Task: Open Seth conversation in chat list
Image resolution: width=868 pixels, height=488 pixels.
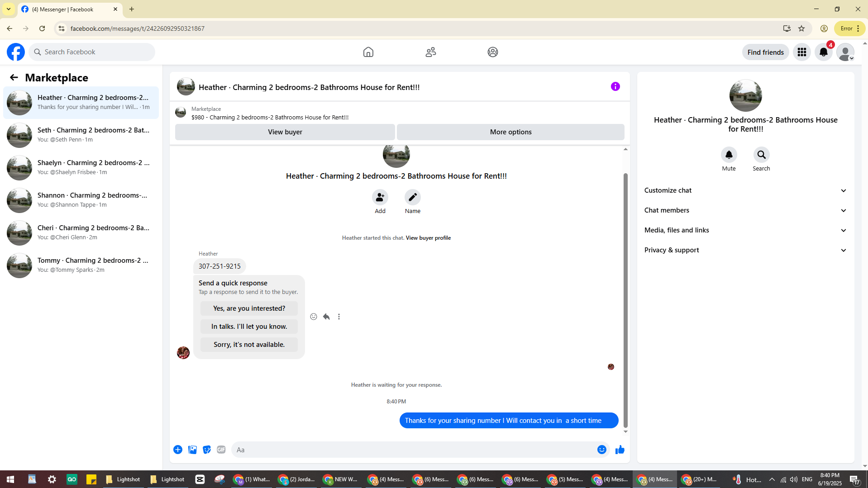Action: tap(81, 135)
